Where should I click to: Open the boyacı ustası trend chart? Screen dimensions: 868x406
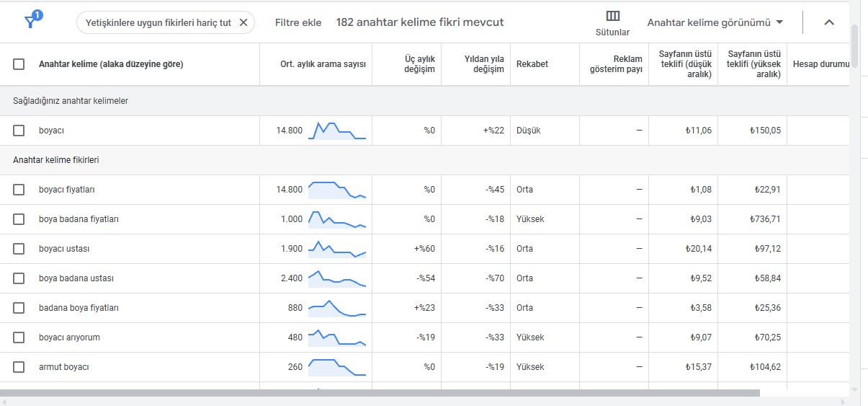click(337, 249)
